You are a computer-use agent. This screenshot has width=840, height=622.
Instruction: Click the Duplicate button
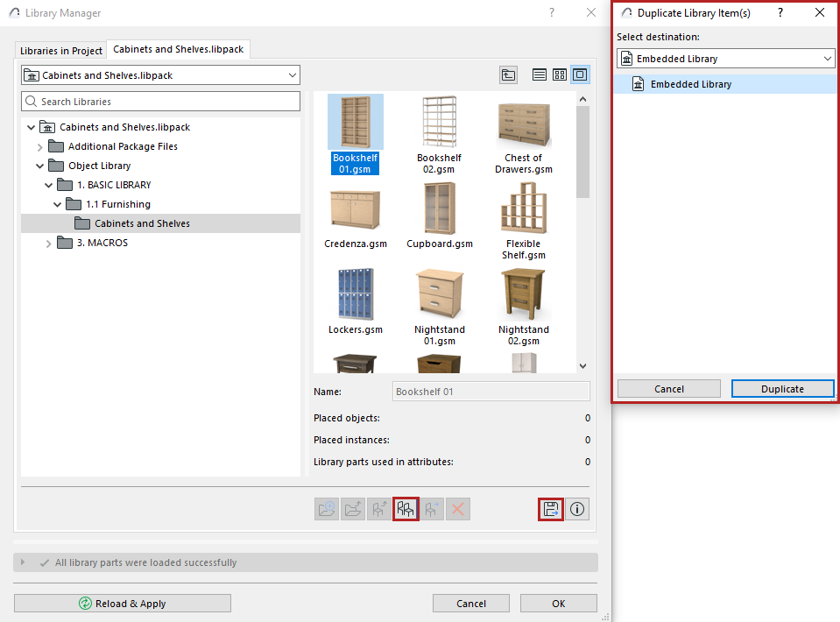pyautogui.click(x=782, y=388)
